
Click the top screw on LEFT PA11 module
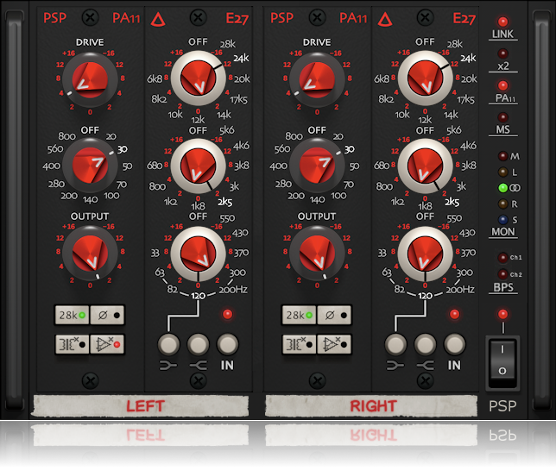90,17
